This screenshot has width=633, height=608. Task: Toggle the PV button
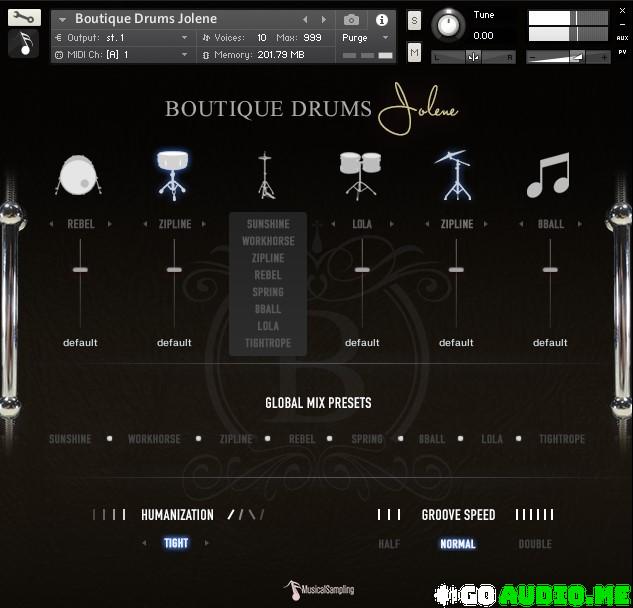tap(622, 52)
